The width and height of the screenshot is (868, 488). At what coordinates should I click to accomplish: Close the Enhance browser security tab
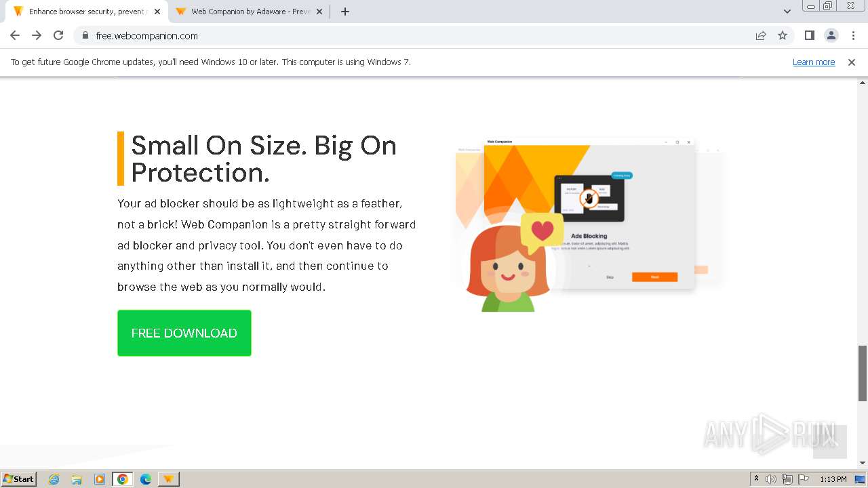pyautogui.click(x=157, y=12)
